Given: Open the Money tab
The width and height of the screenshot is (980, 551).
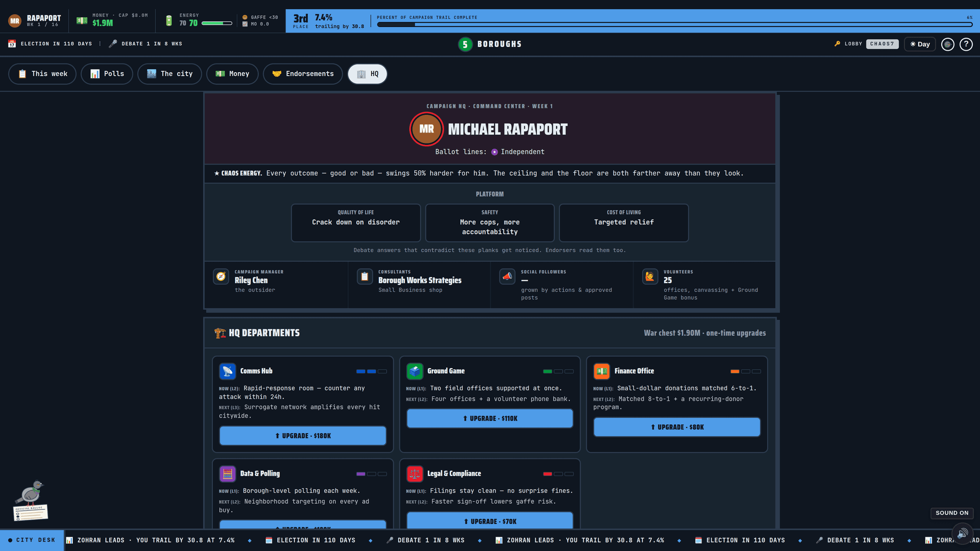Looking at the screenshot, I should 232,74.
